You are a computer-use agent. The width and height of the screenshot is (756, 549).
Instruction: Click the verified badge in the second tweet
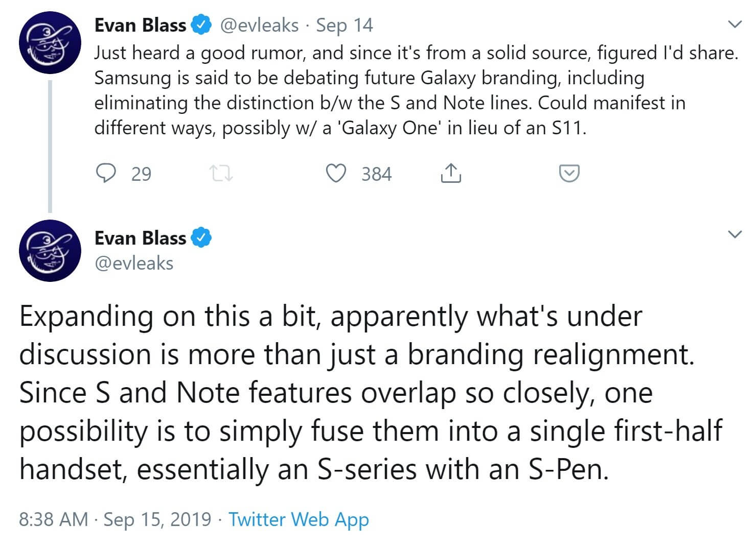click(x=201, y=238)
